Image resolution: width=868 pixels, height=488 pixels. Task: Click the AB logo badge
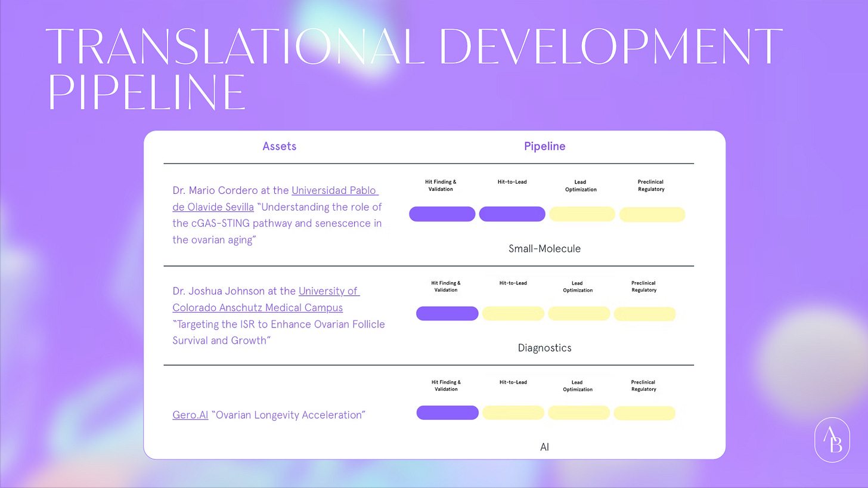[832, 441]
